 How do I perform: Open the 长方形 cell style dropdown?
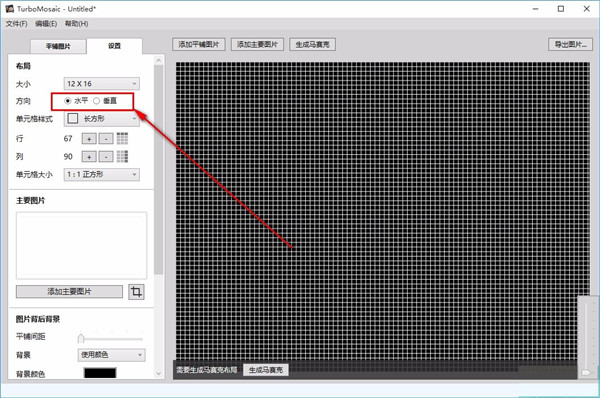tap(101, 119)
